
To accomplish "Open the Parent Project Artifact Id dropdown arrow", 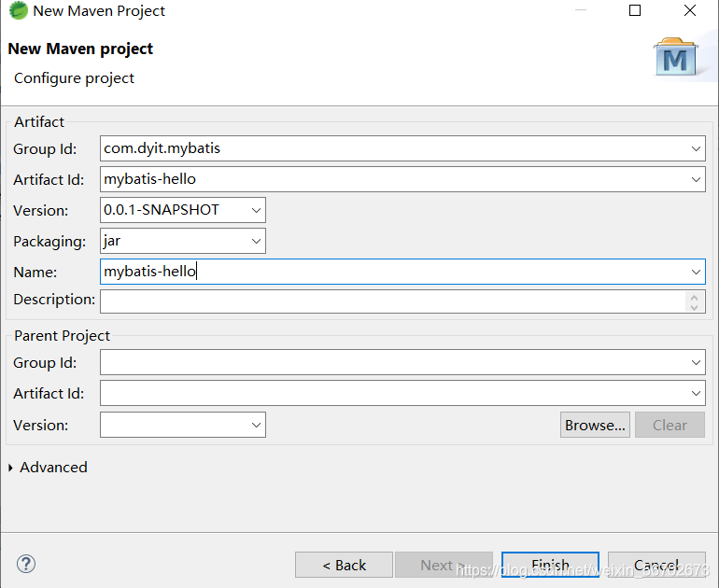I will point(696,393).
